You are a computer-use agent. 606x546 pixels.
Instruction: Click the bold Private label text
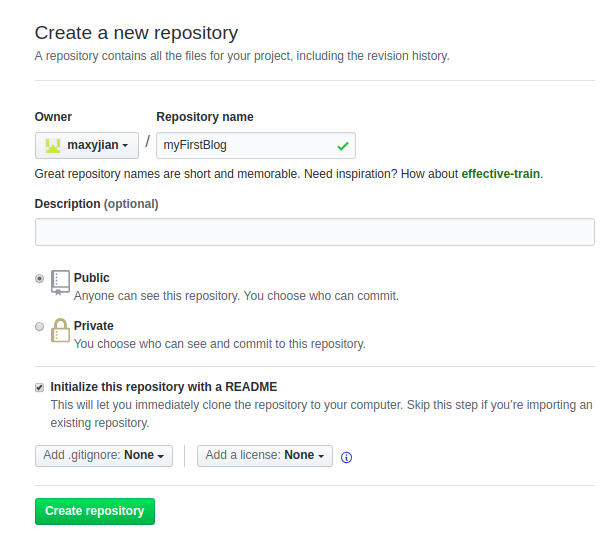(94, 326)
